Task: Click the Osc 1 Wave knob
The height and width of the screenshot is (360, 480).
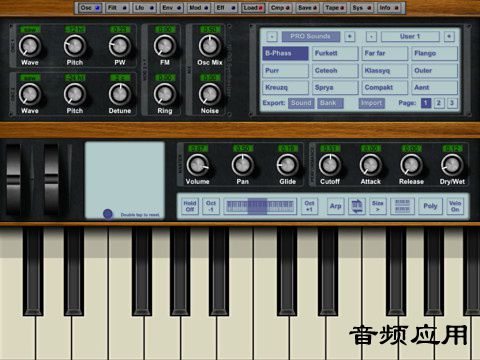Action: coord(29,46)
